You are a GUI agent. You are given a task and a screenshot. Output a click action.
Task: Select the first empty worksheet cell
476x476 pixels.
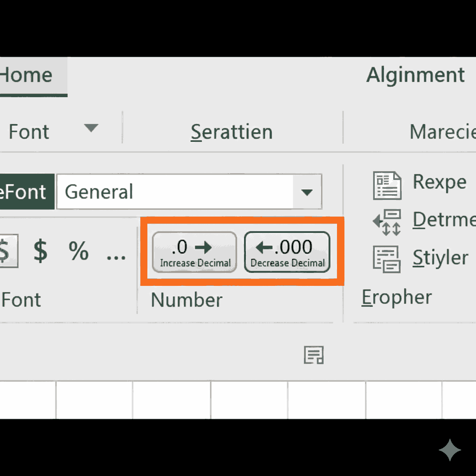click(28, 399)
